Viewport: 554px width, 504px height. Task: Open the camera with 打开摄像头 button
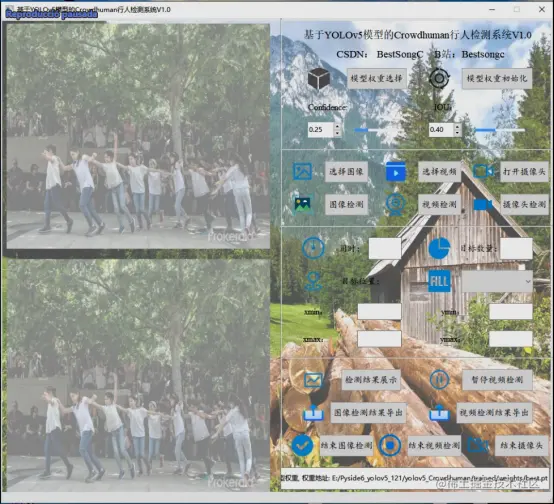(x=524, y=172)
